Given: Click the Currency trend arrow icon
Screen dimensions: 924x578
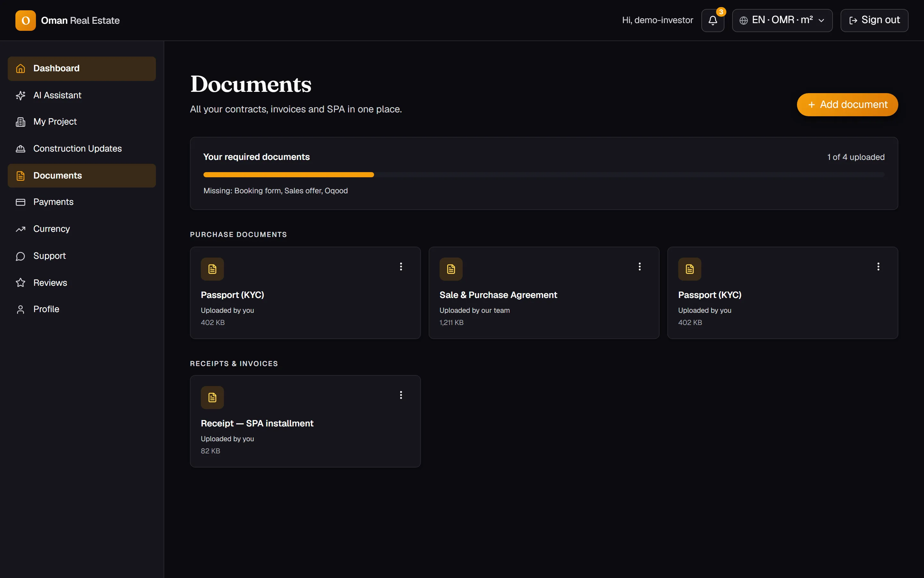Looking at the screenshot, I should pos(21,229).
